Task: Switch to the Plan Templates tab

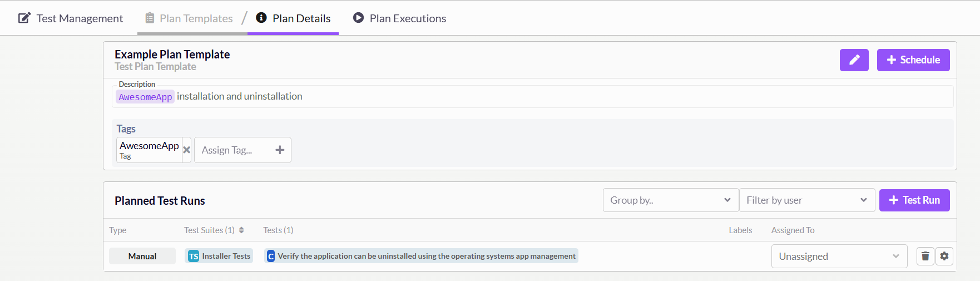Action: (x=189, y=18)
